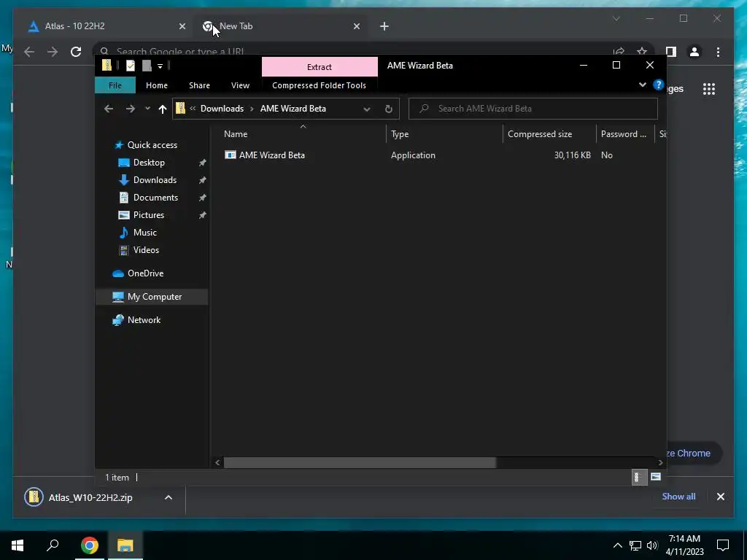
Task: Click the scroll left arrow
Action: (217, 462)
